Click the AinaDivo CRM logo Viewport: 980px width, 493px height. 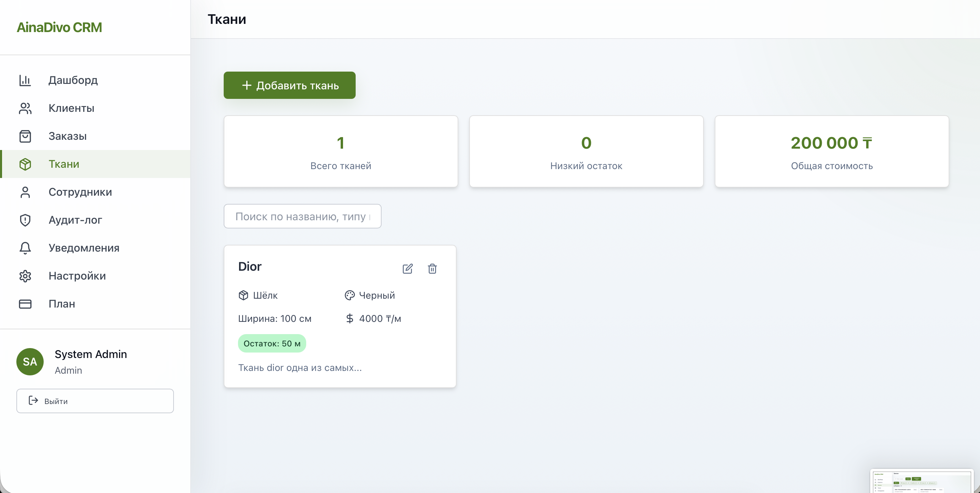click(59, 27)
